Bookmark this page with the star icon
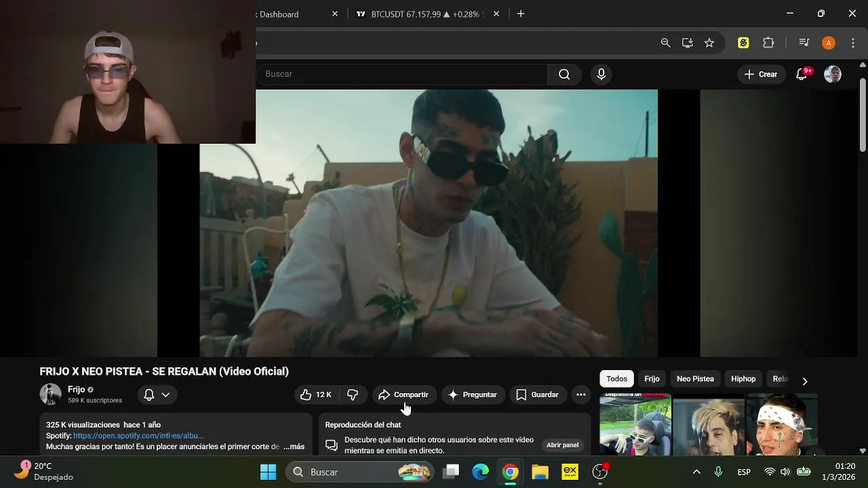The image size is (868, 488). coord(709,43)
